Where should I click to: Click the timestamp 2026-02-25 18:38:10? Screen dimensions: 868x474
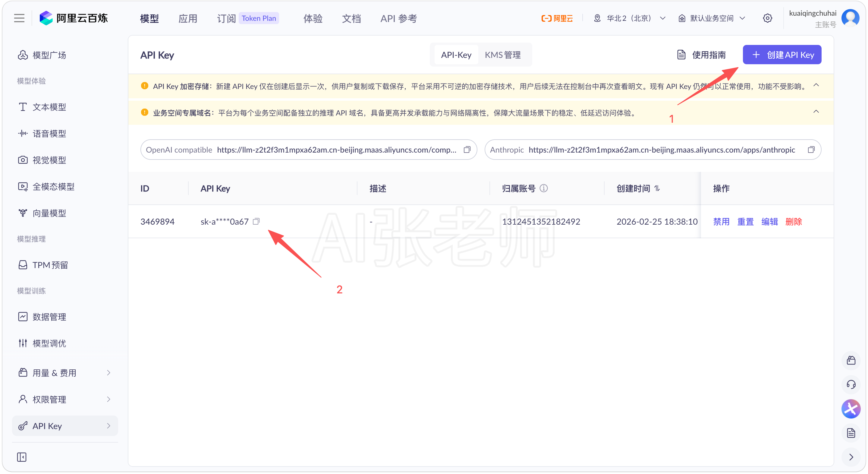pyautogui.click(x=657, y=222)
